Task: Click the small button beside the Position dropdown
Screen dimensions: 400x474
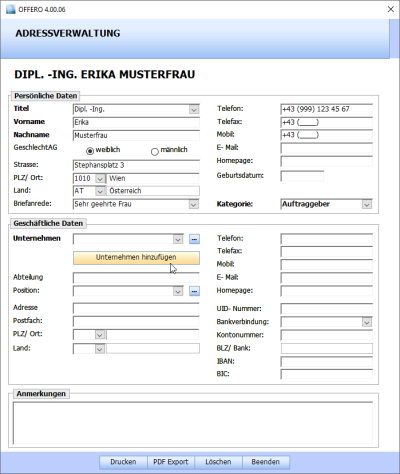Action: 194,291
